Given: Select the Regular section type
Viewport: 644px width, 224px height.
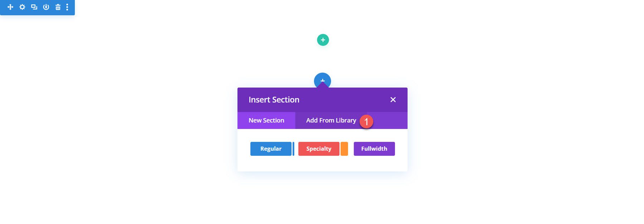Looking at the screenshot, I should point(271,149).
